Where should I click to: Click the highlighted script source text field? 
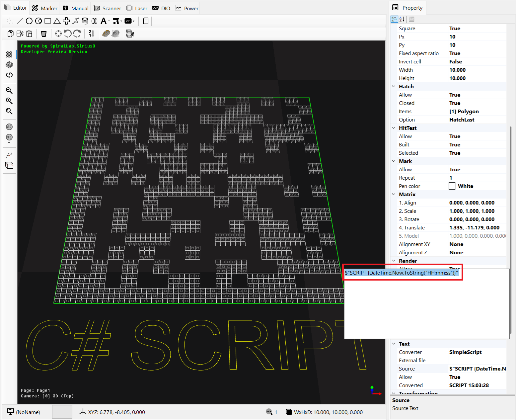(x=401, y=273)
